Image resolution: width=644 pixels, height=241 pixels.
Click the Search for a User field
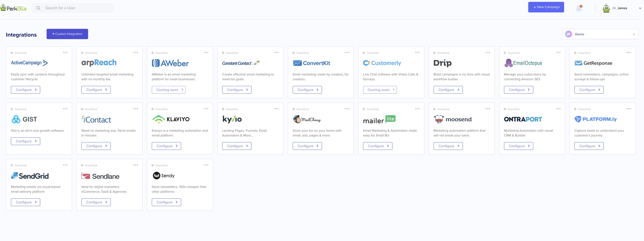tap(73, 8)
